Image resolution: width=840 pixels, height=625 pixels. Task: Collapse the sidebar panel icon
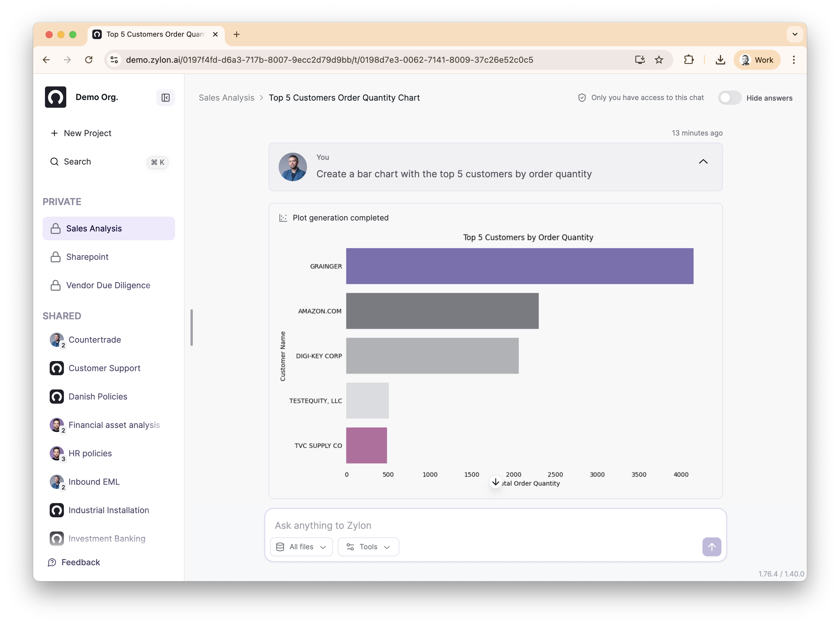pos(165,98)
